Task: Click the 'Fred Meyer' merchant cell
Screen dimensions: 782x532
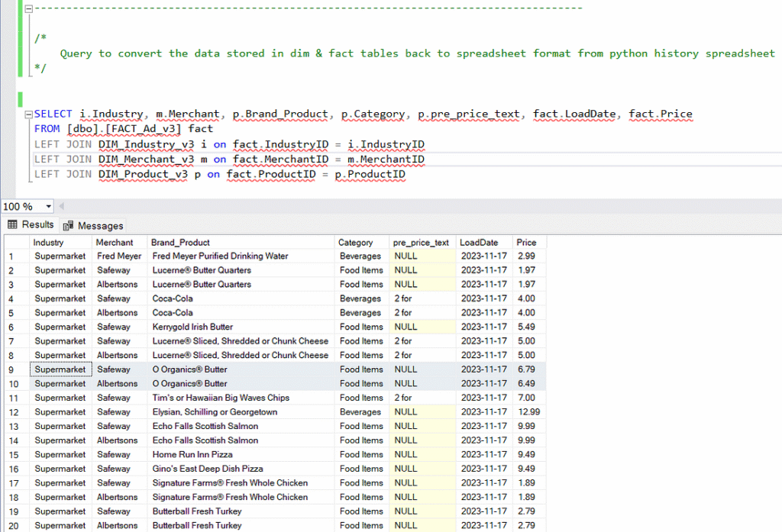Action: (x=119, y=256)
